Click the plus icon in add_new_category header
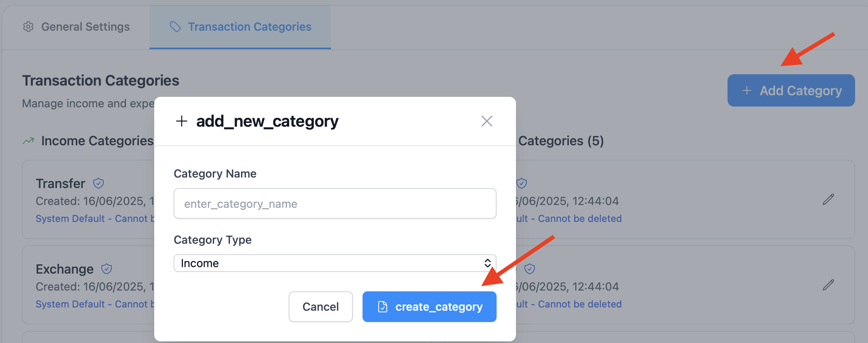The image size is (868, 343). click(x=182, y=121)
